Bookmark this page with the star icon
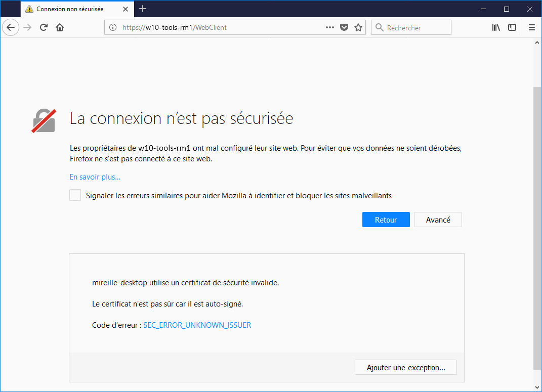The image size is (542, 392). pos(358,27)
